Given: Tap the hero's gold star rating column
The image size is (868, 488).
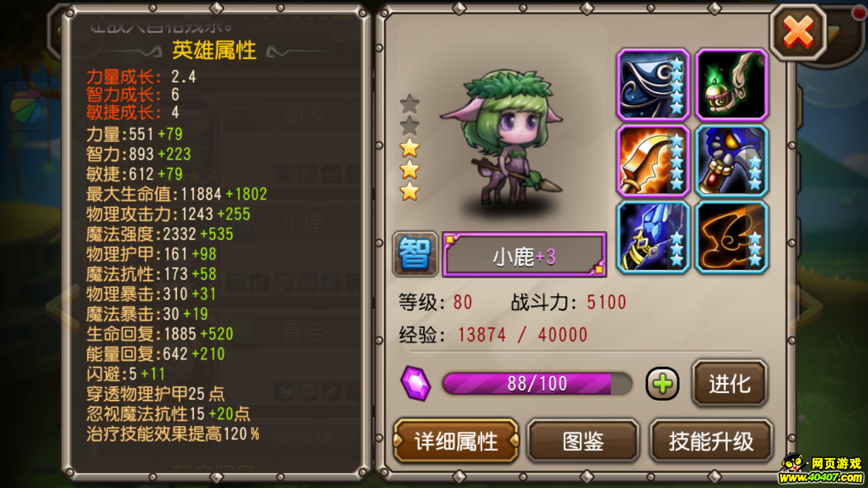Looking at the screenshot, I should 410,148.
